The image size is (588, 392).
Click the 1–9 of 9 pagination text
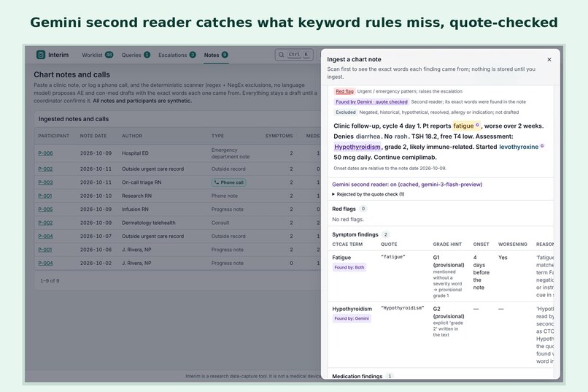pyautogui.click(x=50, y=280)
